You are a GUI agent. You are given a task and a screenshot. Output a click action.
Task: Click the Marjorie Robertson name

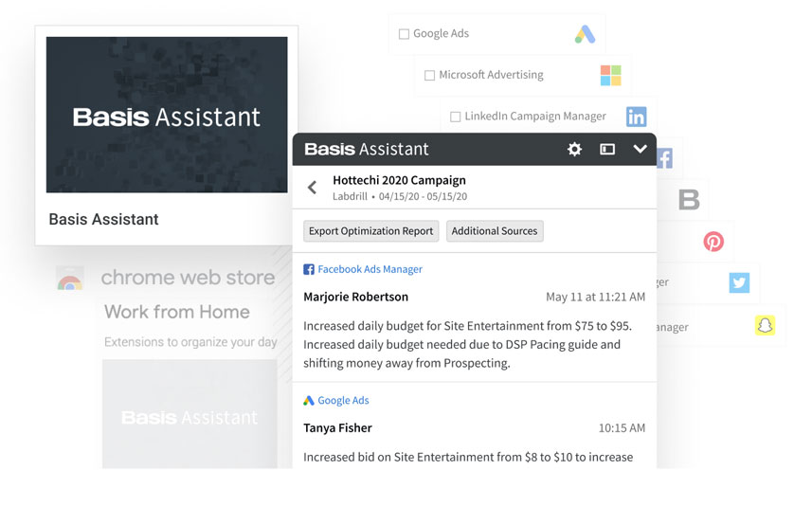pos(355,297)
